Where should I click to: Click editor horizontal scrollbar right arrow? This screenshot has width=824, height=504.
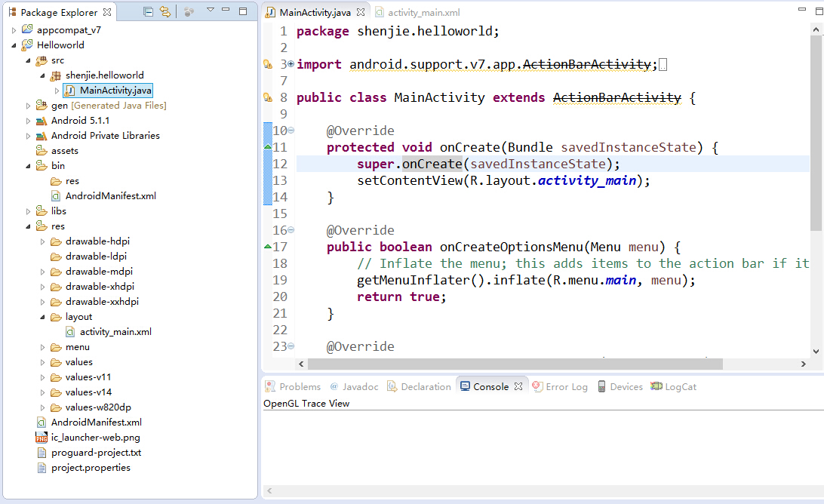pyautogui.click(x=803, y=364)
